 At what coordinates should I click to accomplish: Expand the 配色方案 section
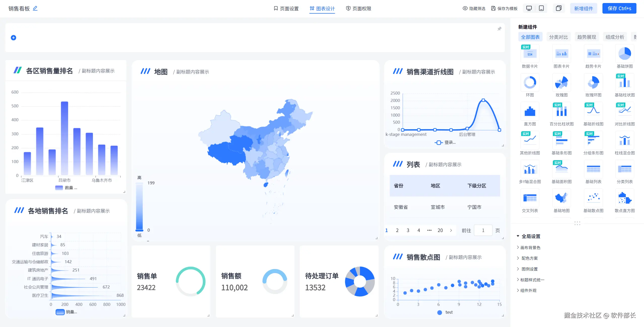(x=529, y=258)
